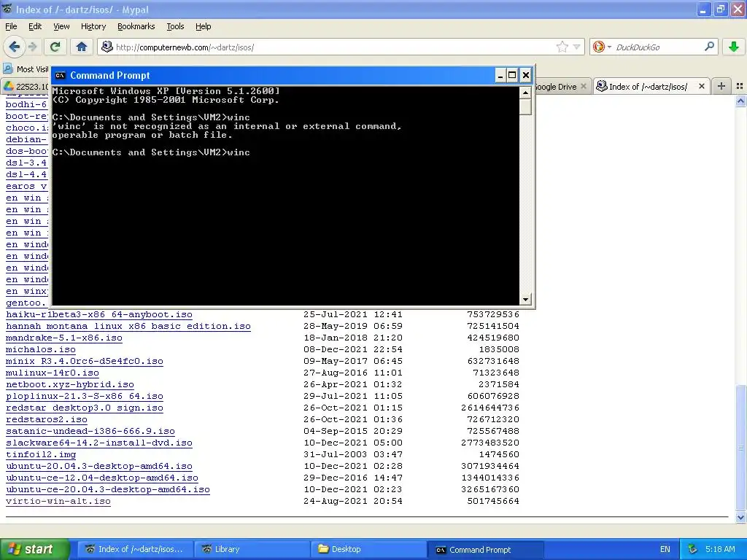The width and height of the screenshot is (747, 560).
Task: Open the View menu
Action: pyautogui.click(x=61, y=27)
